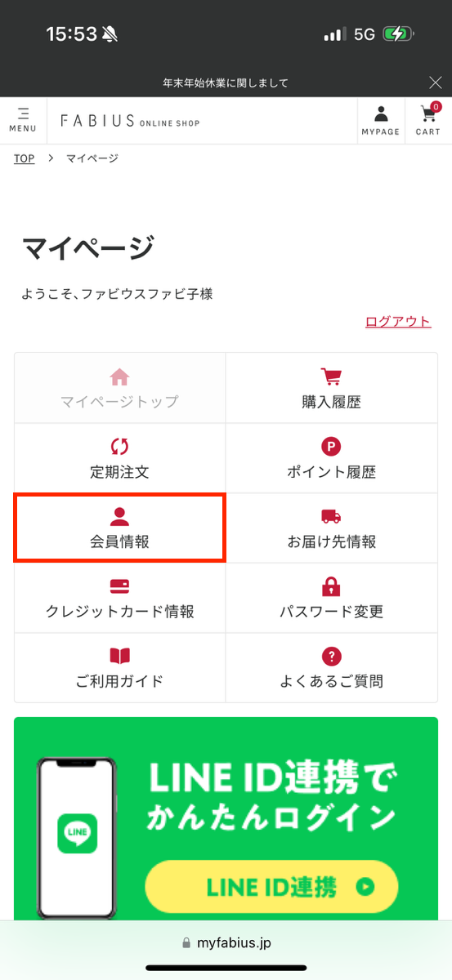Open ポイント履歴 point history icon
The height and width of the screenshot is (980, 452).
pos(331,447)
